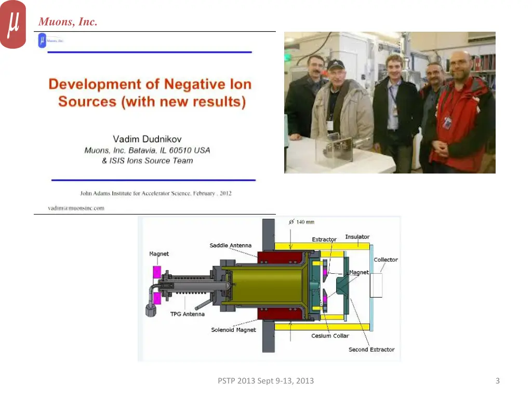Viewport: 532px width, 399px height.
Task: Toggle the right-side Magnet callout
Action: tap(358, 272)
